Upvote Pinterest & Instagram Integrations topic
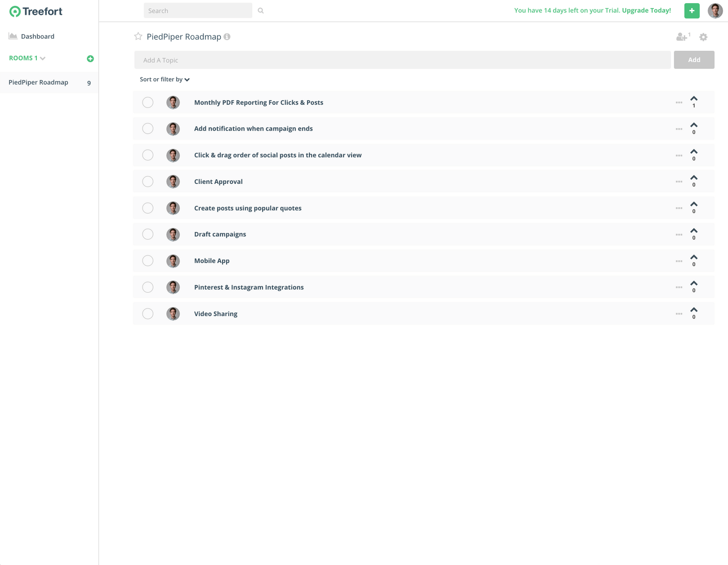Viewport: 728px width, 565px height. pos(694,283)
